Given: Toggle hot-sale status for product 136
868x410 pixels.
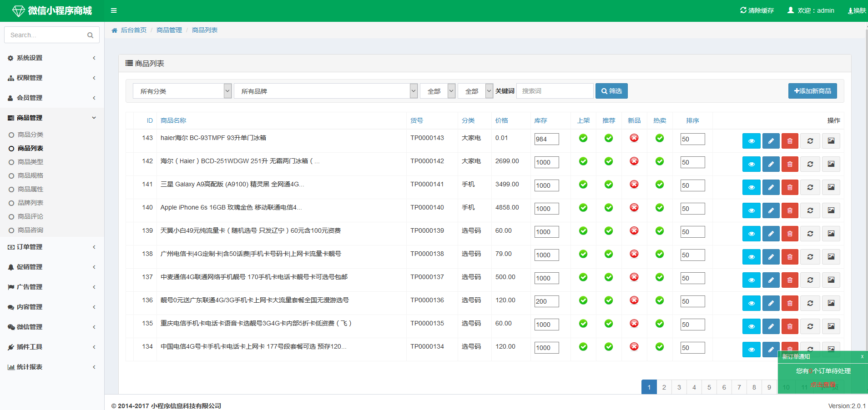Looking at the screenshot, I should (x=659, y=300).
